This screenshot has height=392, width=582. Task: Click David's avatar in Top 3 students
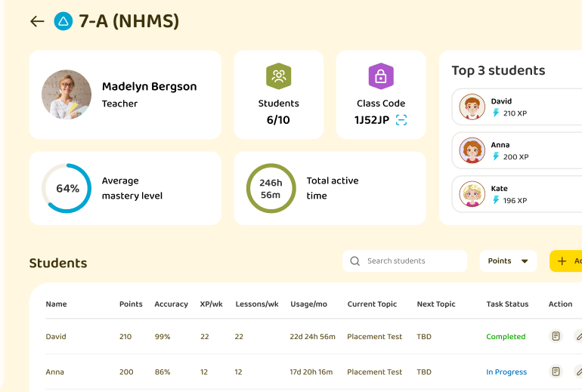[x=472, y=106]
